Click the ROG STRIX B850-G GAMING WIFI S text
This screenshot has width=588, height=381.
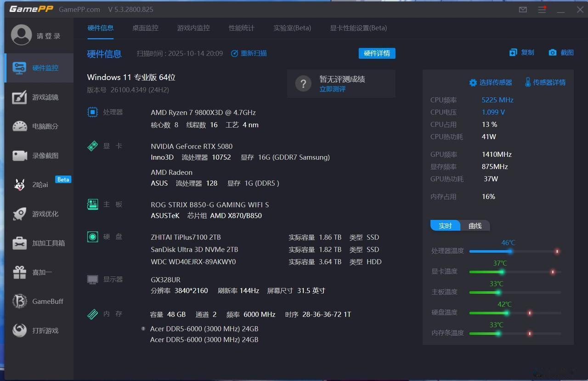(210, 205)
